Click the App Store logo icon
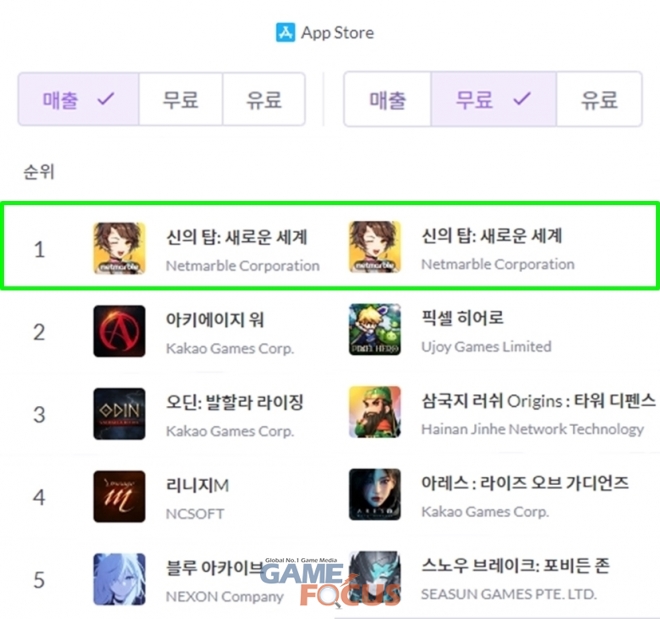This screenshot has height=619, width=660. 285,32
